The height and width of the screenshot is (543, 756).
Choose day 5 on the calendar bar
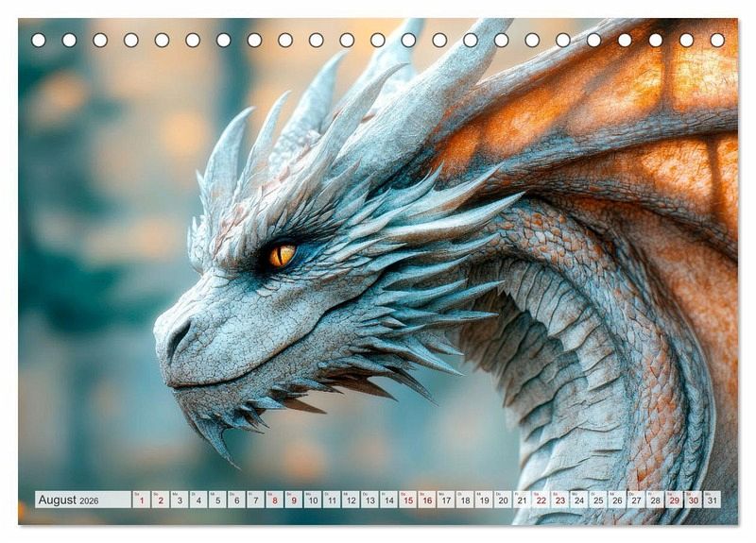[x=217, y=500]
